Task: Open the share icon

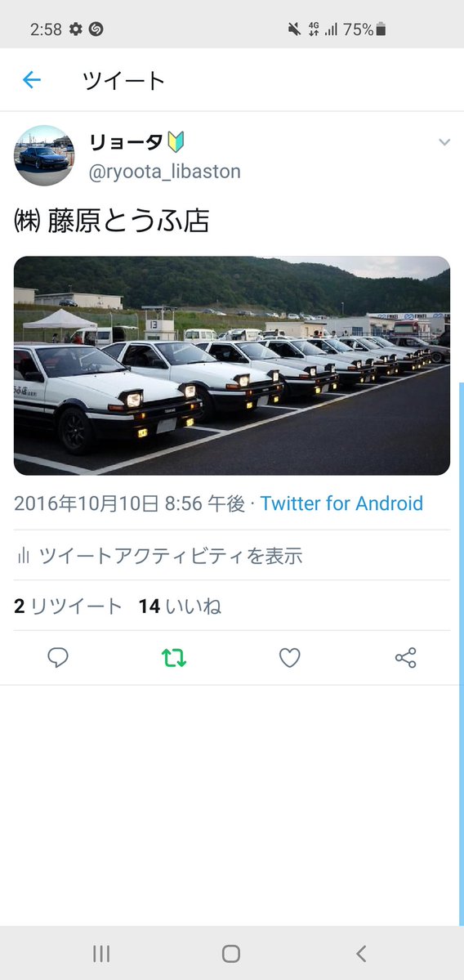Action: pyautogui.click(x=405, y=657)
